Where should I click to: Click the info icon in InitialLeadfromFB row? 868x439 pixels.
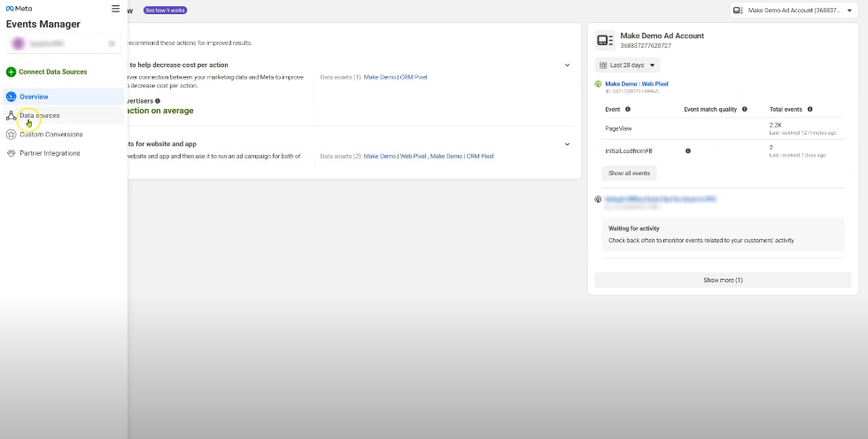pos(688,151)
